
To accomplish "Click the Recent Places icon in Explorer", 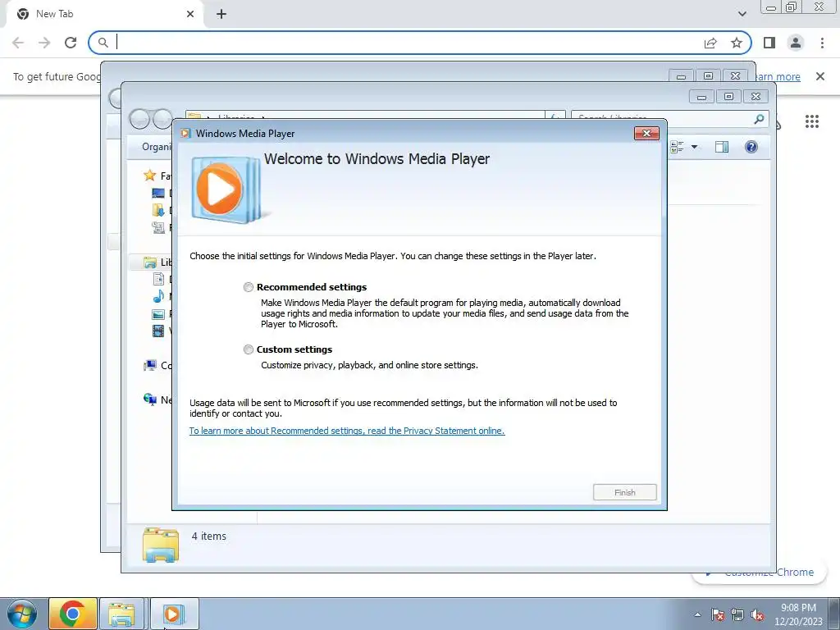I will pyautogui.click(x=158, y=228).
